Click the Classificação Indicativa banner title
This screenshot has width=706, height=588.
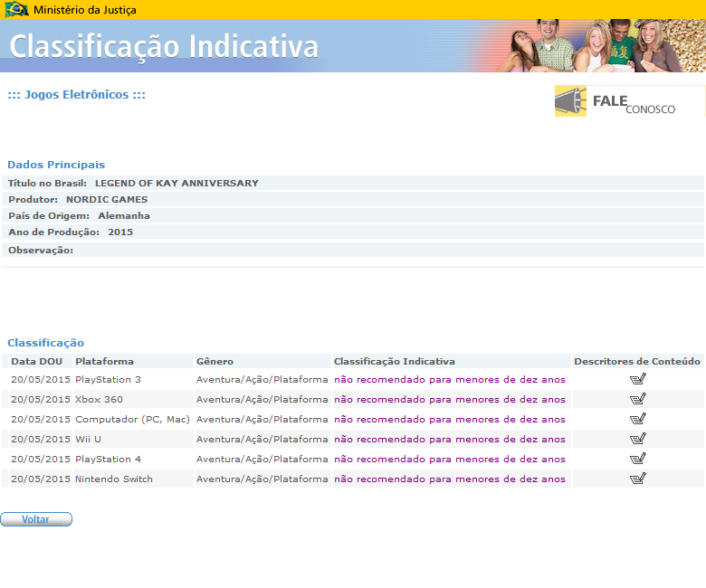point(164,45)
